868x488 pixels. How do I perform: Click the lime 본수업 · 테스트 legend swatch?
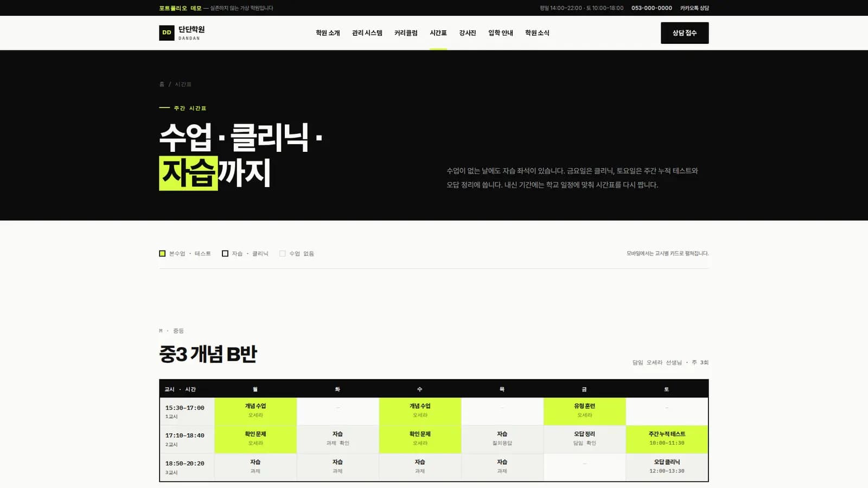pos(162,253)
